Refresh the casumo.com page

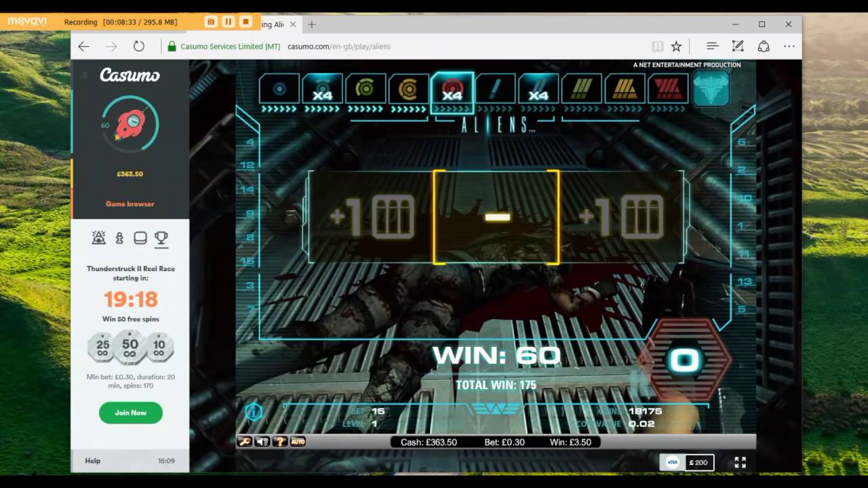coord(139,46)
